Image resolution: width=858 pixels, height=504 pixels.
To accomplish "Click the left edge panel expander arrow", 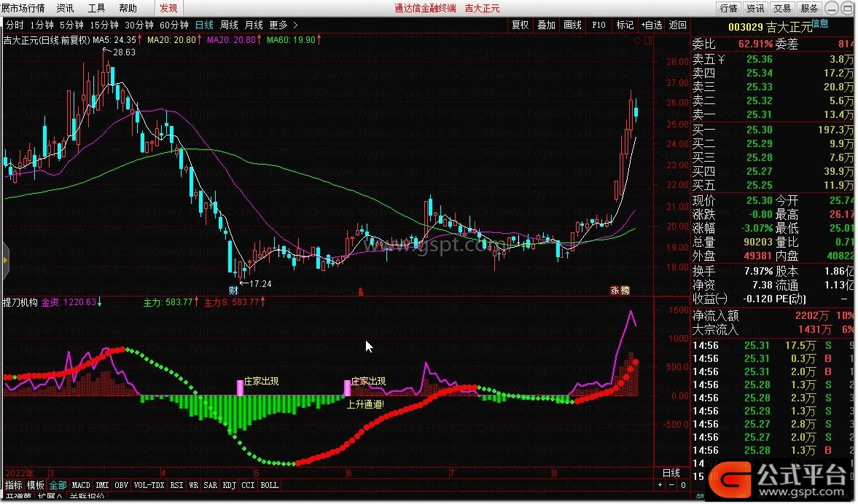I will coord(5,261).
